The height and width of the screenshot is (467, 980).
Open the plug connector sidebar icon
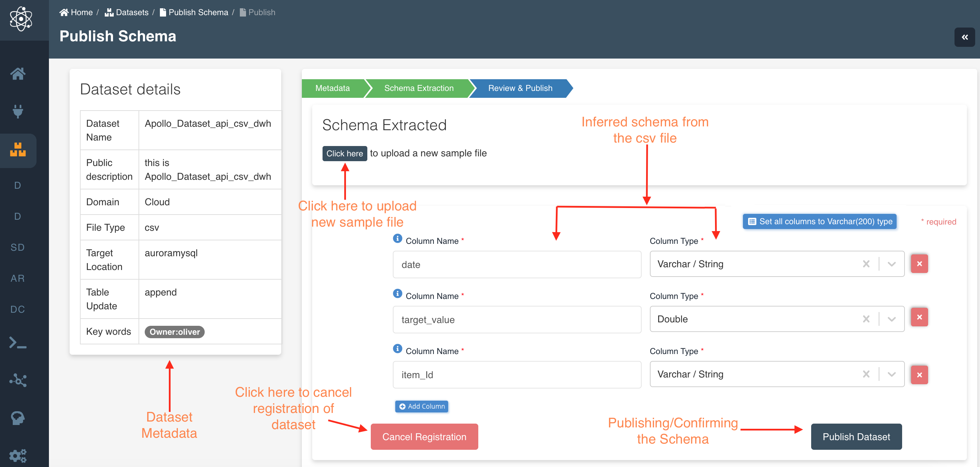pyautogui.click(x=18, y=111)
